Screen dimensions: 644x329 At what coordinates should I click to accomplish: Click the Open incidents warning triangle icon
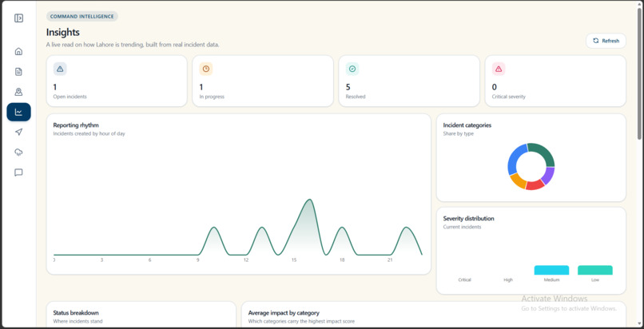click(60, 69)
